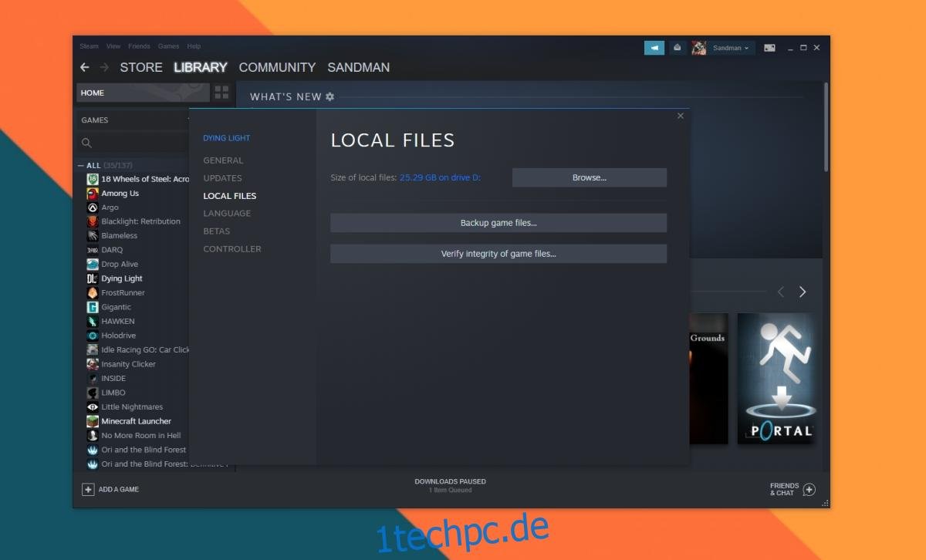Click the Argo game icon
Image resolution: width=926 pixels, height=560 pixels.
pos(93,207)
